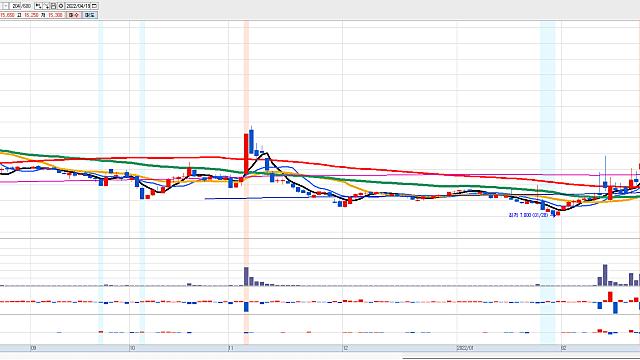Image resolution: width=640 pixels, height=360 pixels.
Task: Click the 2022/01 label on date axis
Action: [464, 348]
